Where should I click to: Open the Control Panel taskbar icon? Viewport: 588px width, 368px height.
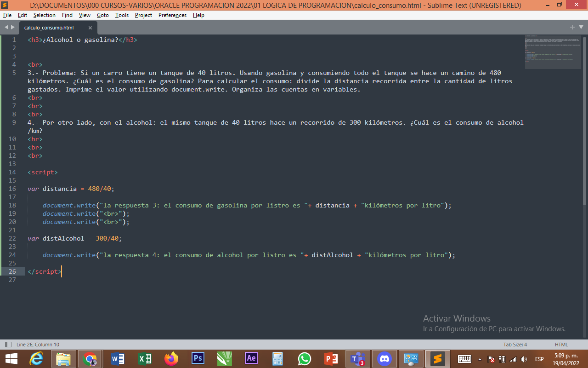point(411,358)
